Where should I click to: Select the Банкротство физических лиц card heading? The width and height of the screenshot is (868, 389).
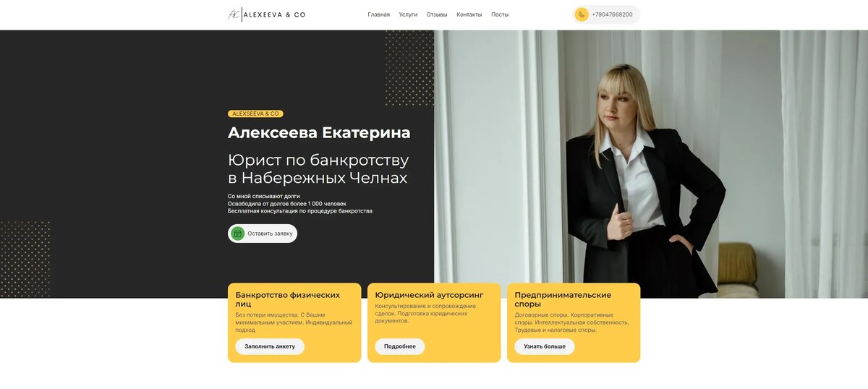pos(288,299)
